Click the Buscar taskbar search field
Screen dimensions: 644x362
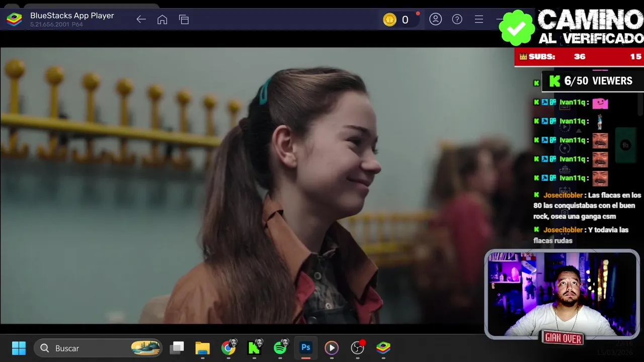[98, 348]
